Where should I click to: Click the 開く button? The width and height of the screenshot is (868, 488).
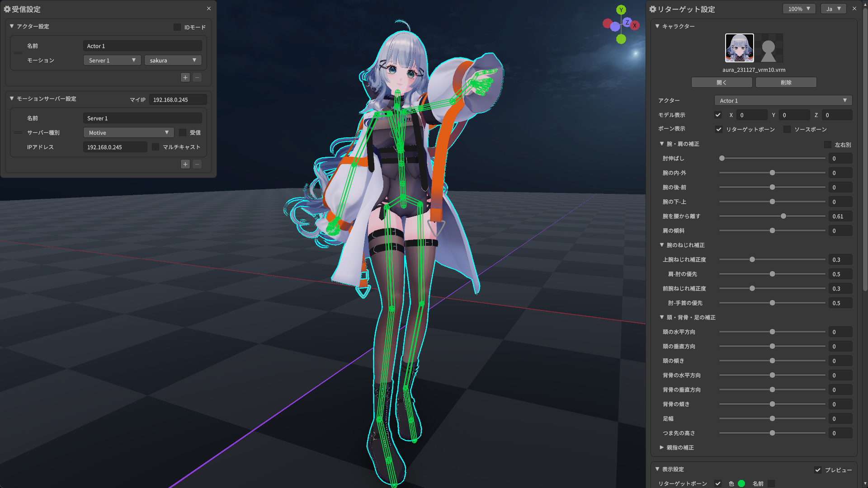pyautogui.click(x=722, y=82)
